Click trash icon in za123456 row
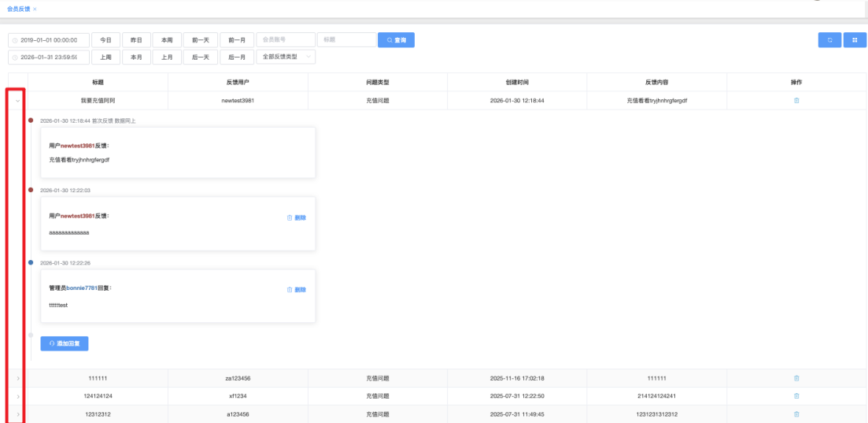 (796, 378)
